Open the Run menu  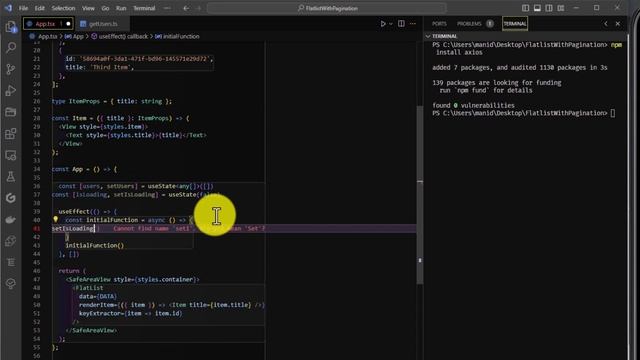coord(121,8)
